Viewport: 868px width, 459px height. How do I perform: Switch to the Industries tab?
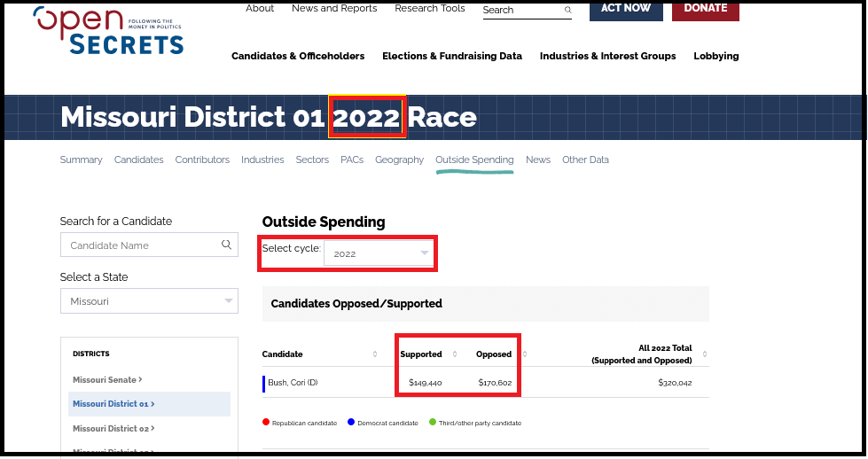coord(262,159)
